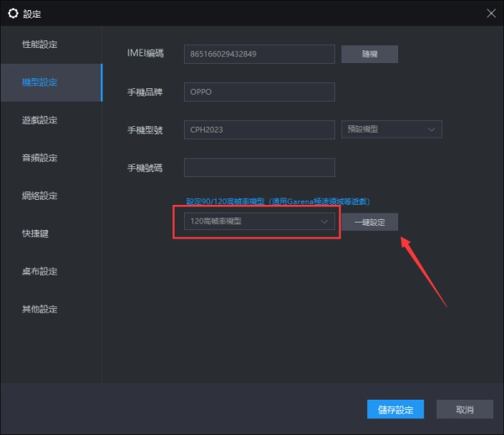The height and width of the screenshot is (435, 504).
Task: Click the IMEI编碼 input field
Action: [259, 55]
